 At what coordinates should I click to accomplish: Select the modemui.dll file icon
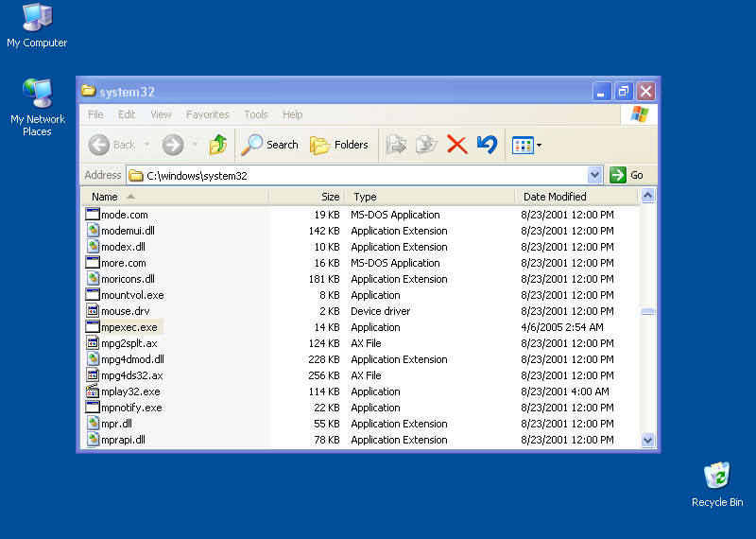coord(93,230)
